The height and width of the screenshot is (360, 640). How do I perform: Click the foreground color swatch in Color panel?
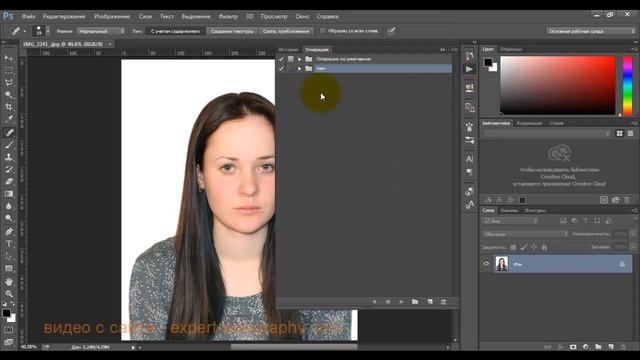488,62
